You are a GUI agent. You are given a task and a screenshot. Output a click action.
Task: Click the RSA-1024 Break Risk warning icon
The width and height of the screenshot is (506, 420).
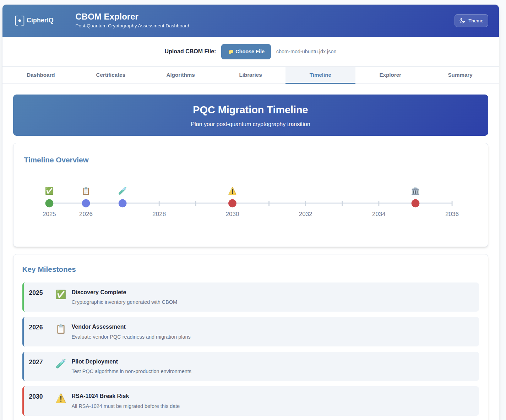pyautogui.click(x=61, y=398)
